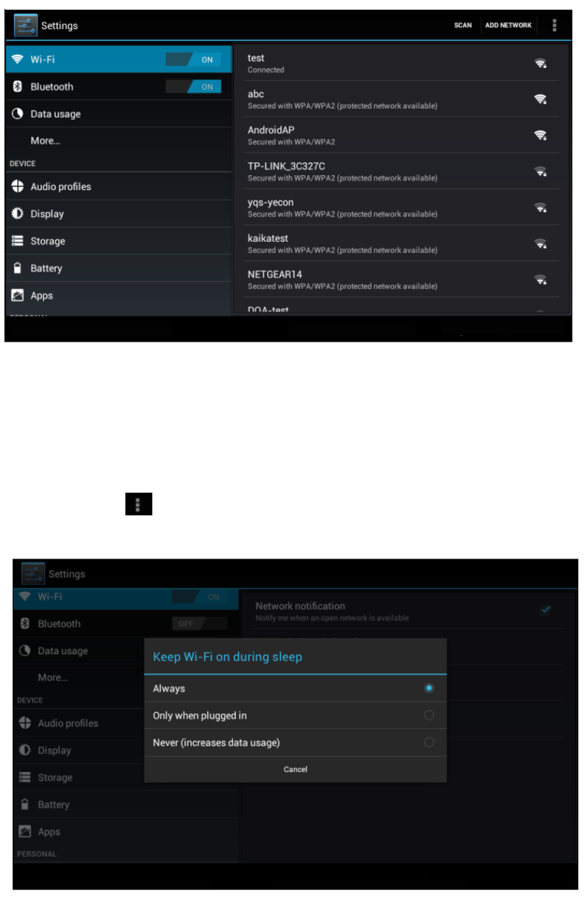Click the Bluetooth icon in first sidebar
Viewport: 588px width, 901px height.
(x=18, y=86)
